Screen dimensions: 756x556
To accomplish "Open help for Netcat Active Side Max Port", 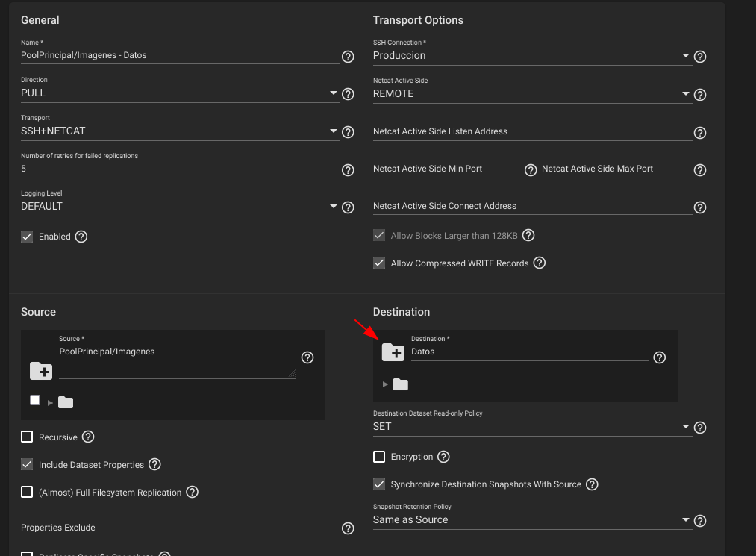I will click(x=699, y=169).
